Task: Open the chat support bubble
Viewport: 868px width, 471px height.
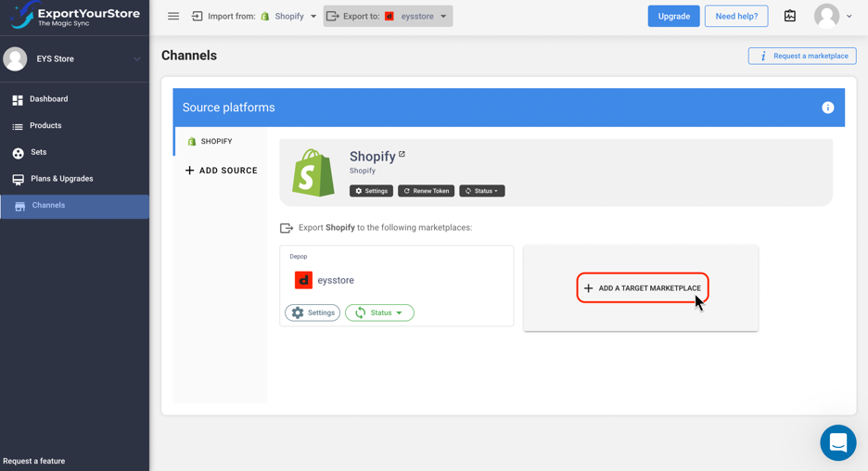Action: (x=838, y=443)
